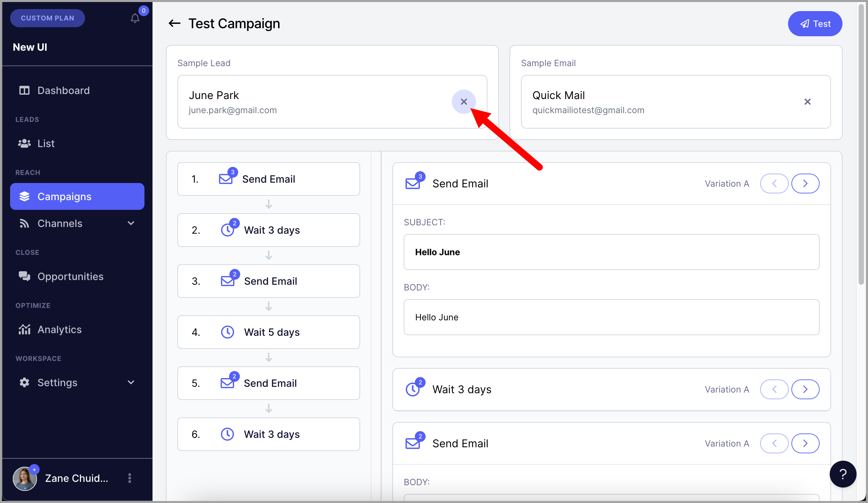Click the step 2 clock icon
The width and height of the screenshot is (868, 503).
pyautogui.click(x=227, y=230)
